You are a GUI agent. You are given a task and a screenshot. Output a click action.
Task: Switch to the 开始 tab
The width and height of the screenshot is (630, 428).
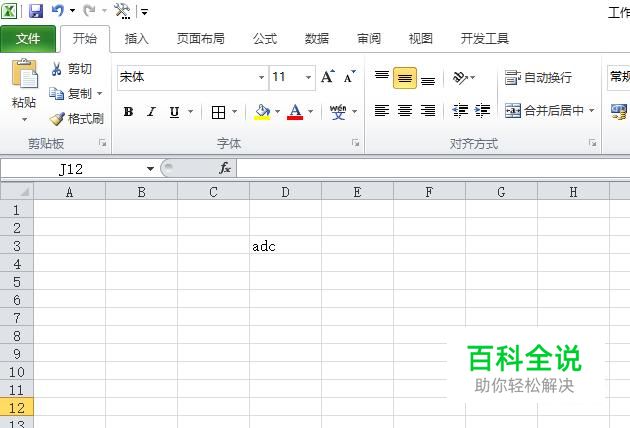85,39
